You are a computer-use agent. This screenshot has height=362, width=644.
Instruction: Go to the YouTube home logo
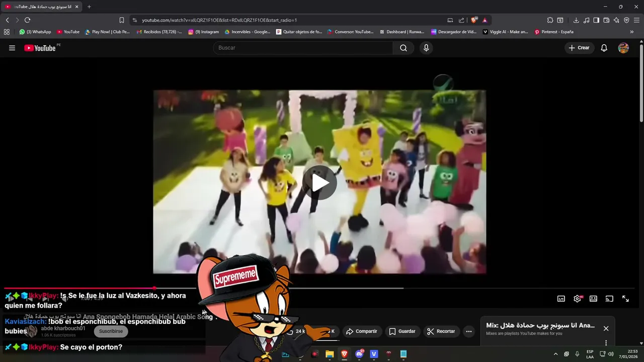(x=40, y=48)
